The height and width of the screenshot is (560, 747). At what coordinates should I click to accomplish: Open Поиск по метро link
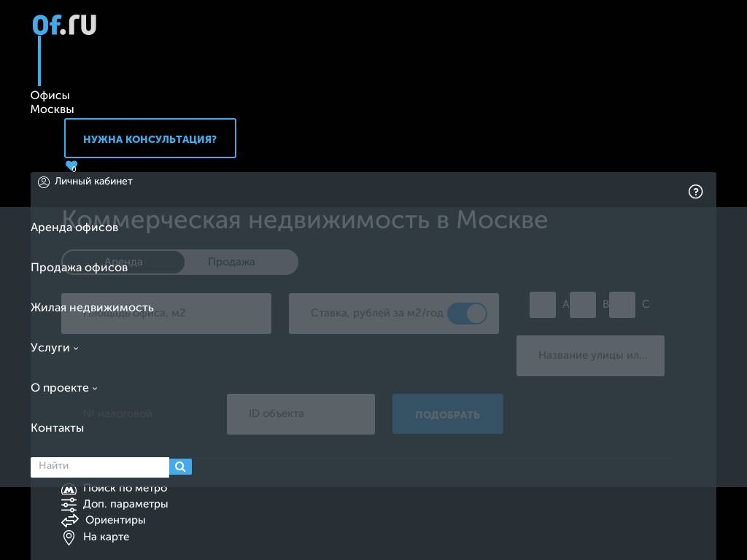coord(125,488)
